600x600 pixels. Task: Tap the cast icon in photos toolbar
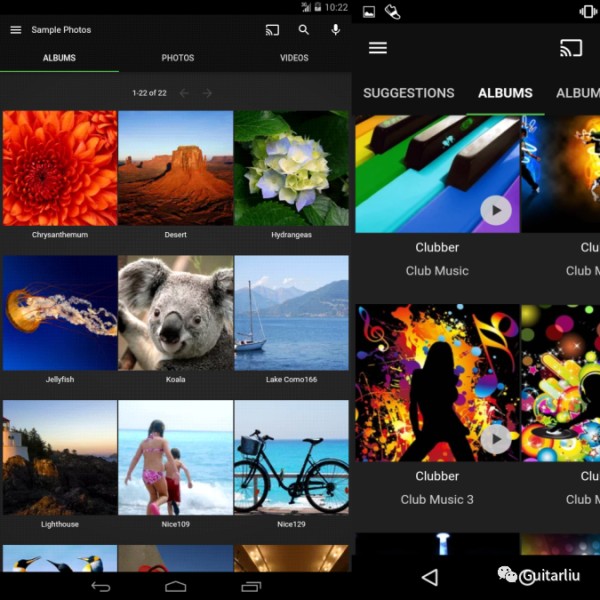click(x=272, y=30)
